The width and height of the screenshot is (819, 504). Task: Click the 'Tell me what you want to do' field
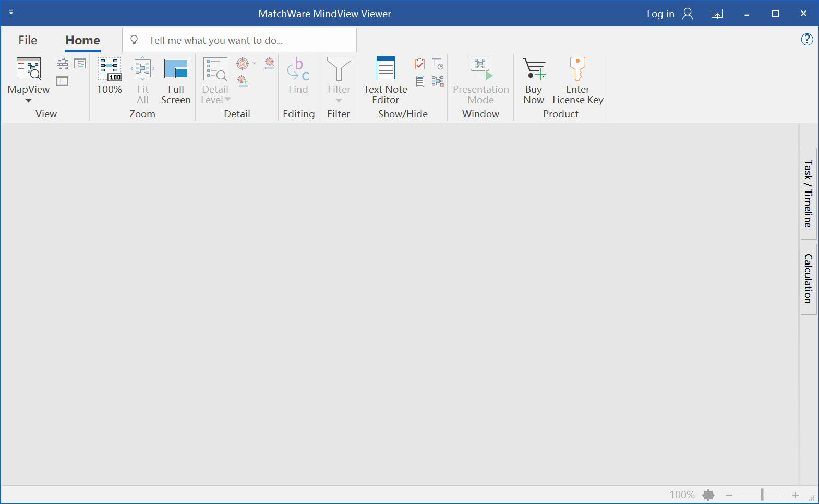(239, 40)
